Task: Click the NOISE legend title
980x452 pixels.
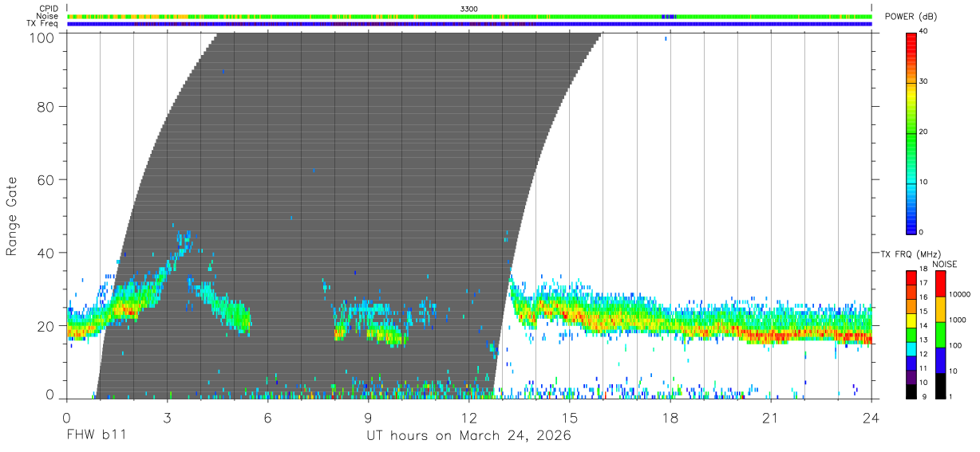Action: tap(945, 264)
